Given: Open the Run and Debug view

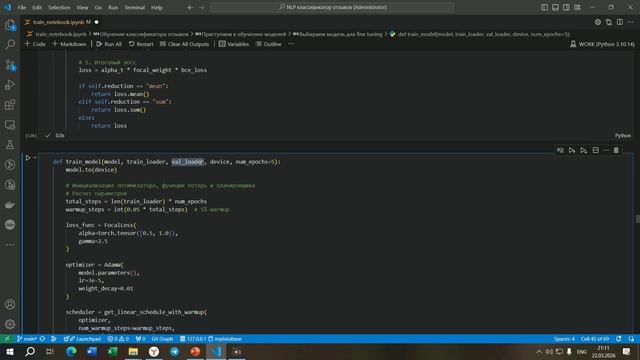Looking at the screenshot, I should [x=10, y=84].
